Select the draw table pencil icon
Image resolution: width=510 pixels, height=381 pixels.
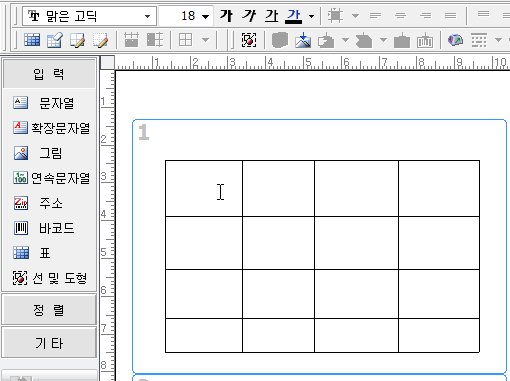point(77,40)
